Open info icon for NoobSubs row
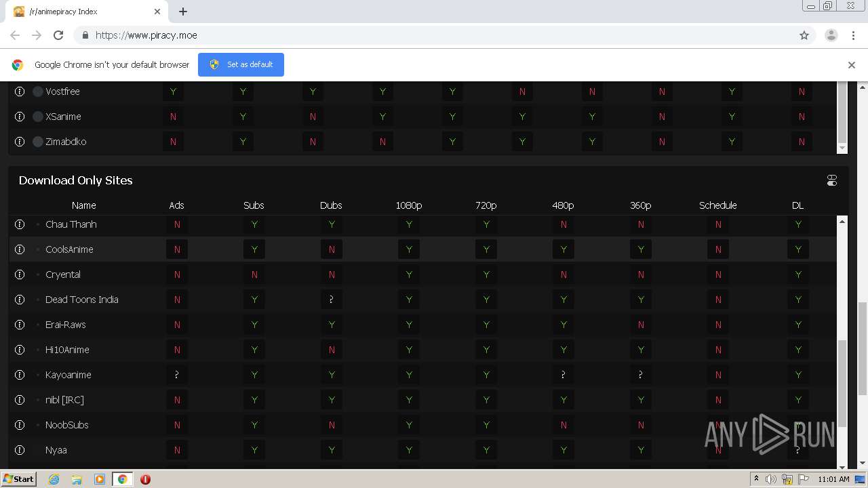The image size is (868, 488). click(x=20, y=425)
